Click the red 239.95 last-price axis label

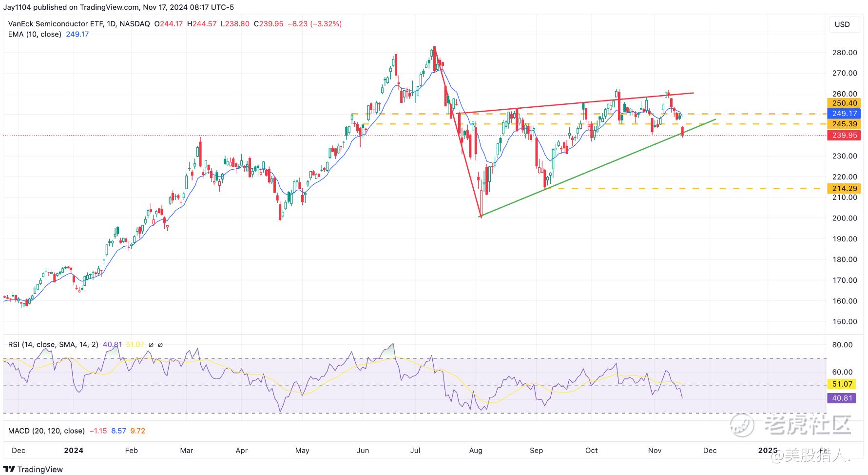844,135
